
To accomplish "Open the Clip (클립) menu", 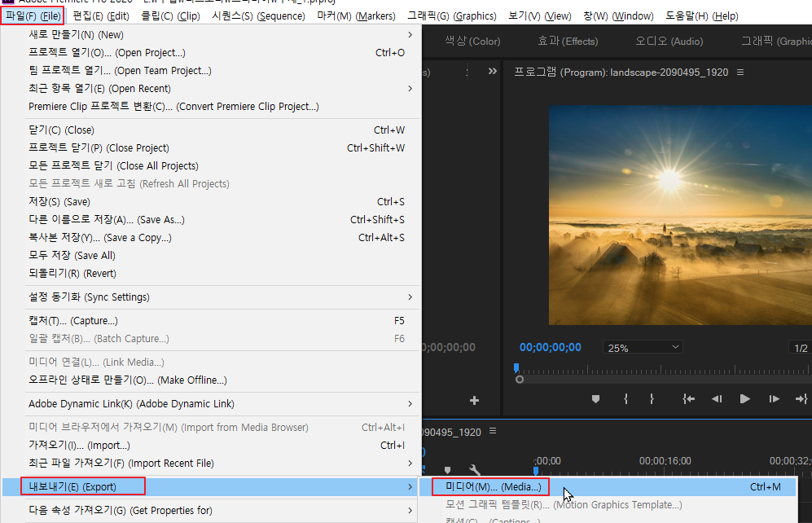I will [170, 16].
